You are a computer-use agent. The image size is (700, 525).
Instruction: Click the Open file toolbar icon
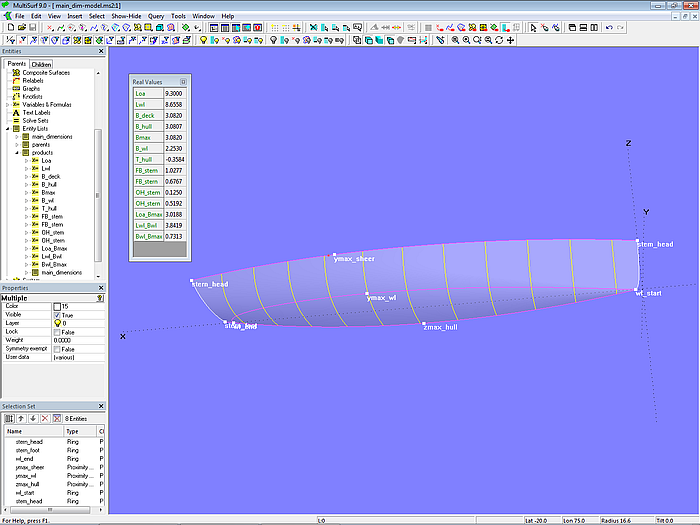(x=19, y=28)
